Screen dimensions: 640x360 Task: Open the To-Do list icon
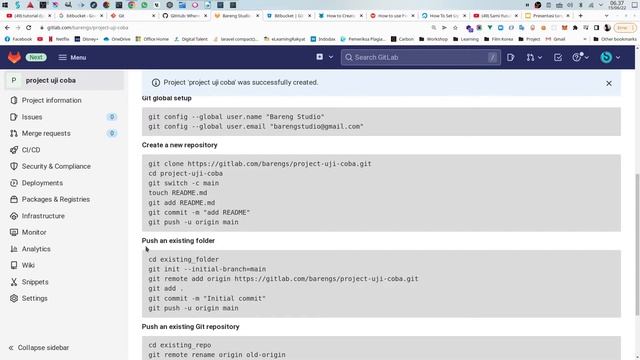click(558, 58)
